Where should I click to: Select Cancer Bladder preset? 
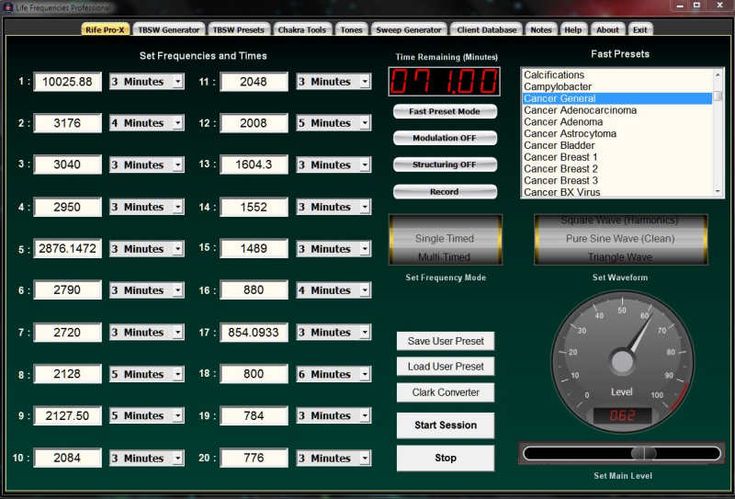point(617,145)
